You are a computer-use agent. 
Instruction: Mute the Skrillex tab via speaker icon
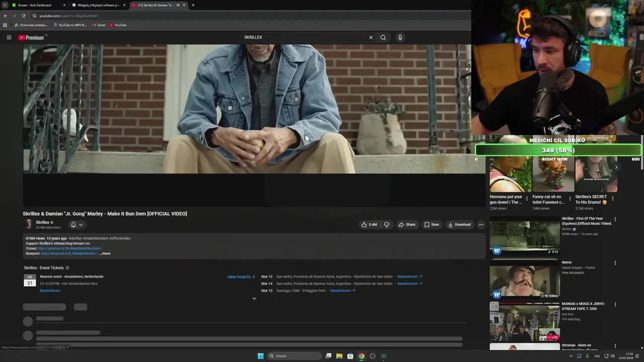178,5
